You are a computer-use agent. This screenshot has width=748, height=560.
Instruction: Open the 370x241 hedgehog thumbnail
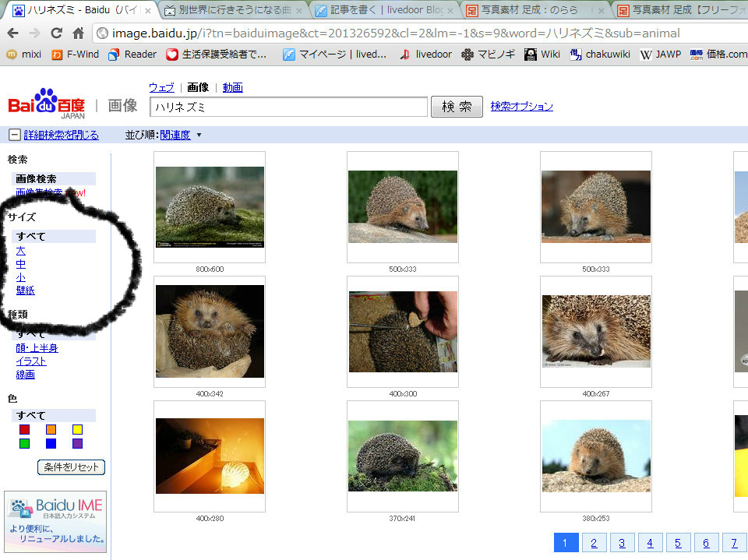pos(403,456)
